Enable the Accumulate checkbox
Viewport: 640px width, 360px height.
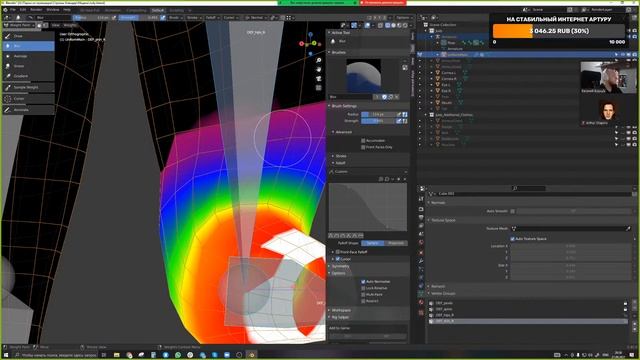coord(363,140)
